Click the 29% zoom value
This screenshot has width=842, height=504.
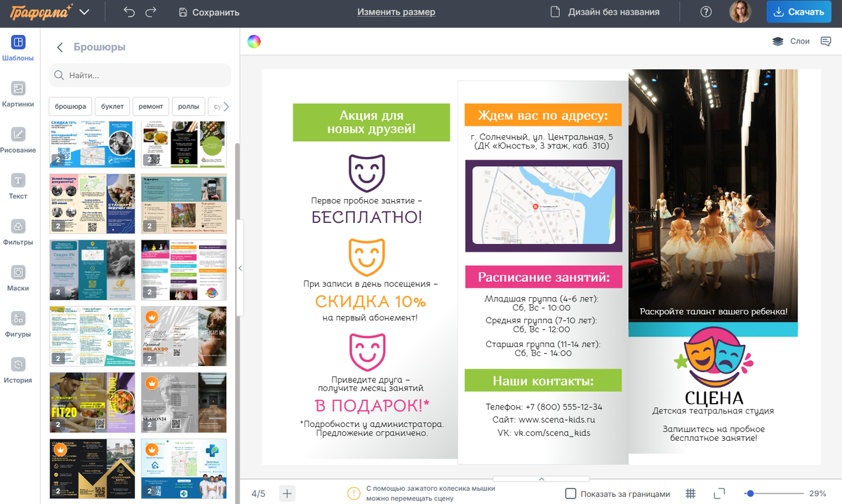pyautogui.click(x=817, y=493)
